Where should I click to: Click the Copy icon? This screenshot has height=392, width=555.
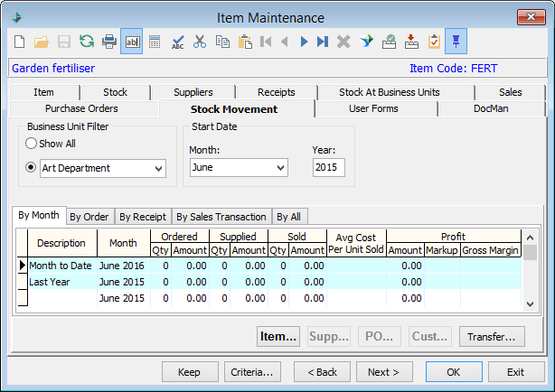[222, 42]
